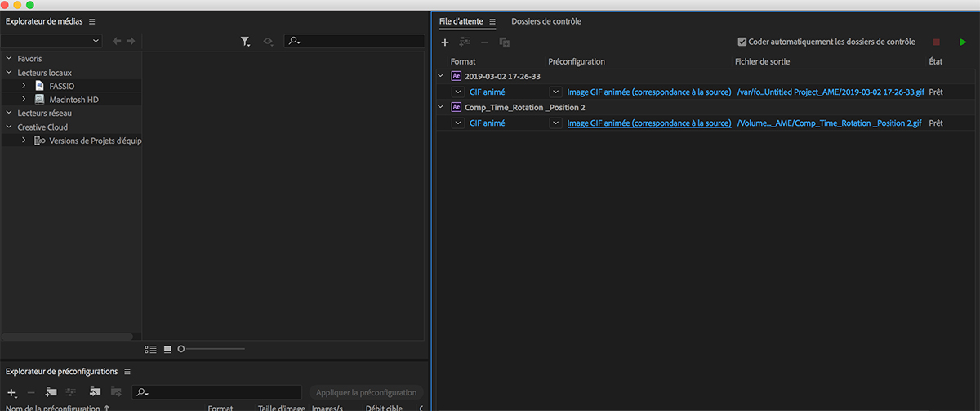Collapse the Lecteurs réseau section
The width and height of the screenshot is (980, 411).
[9, 114]
